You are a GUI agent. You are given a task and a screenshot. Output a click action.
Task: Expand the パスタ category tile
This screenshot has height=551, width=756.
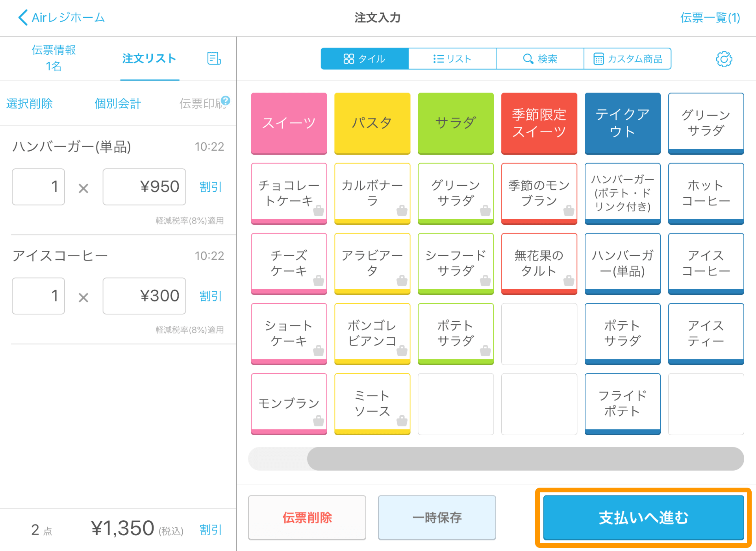click(372, 123)
